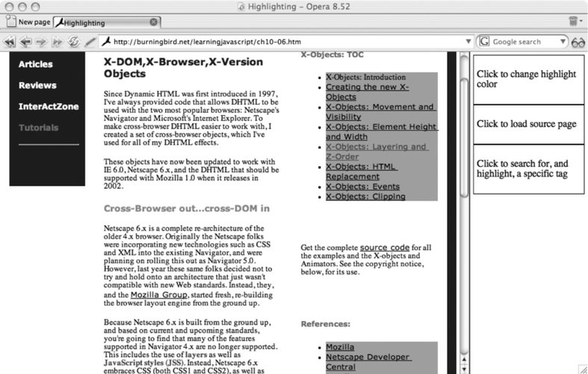Click the 'X-Objects: TOC' heading

coord(332,55)
